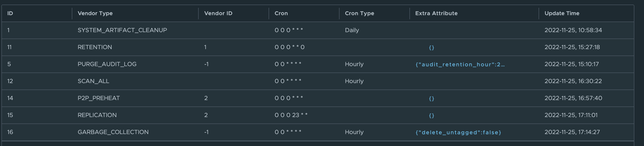
Task: Click Hourly cron type on GARBAGE_COLLECTION row
Action: click(x=354, y=132)
